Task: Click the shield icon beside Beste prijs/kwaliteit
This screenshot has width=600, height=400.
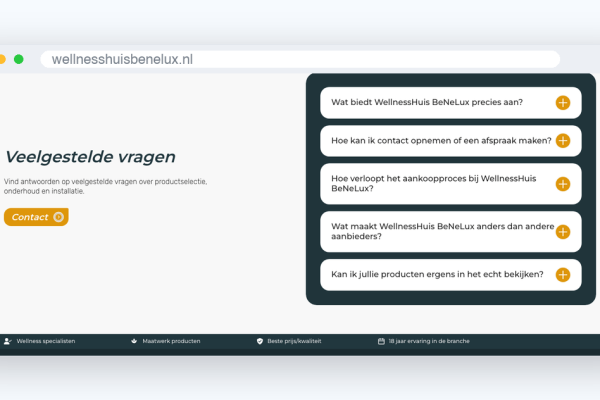Action: click(x=260, y=341)
